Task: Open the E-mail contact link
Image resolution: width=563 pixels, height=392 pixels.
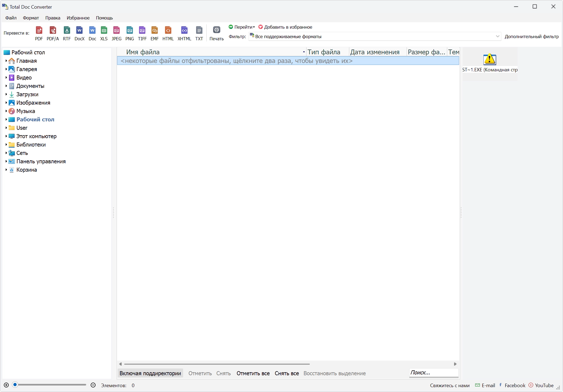Action: tap(485, 385)
